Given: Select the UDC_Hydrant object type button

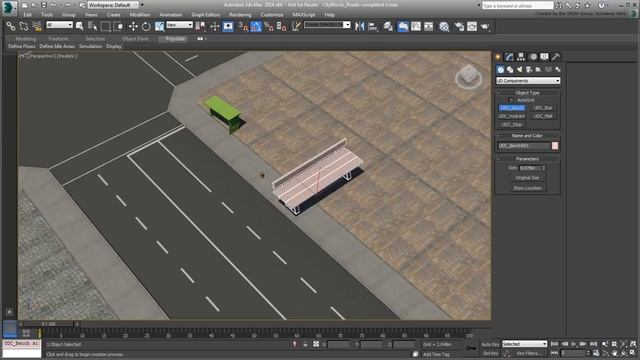Looking at the screenshot, I should coord(512,116).
